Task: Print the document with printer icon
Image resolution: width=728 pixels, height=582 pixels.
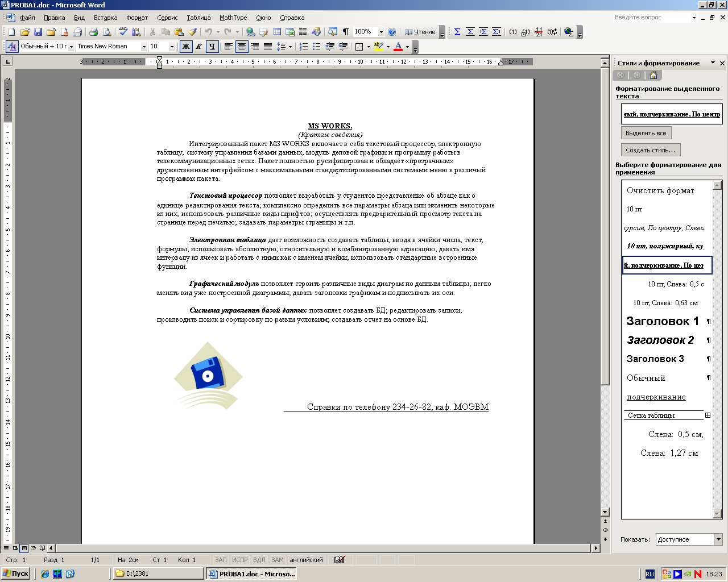Action: tap(94, 32)
